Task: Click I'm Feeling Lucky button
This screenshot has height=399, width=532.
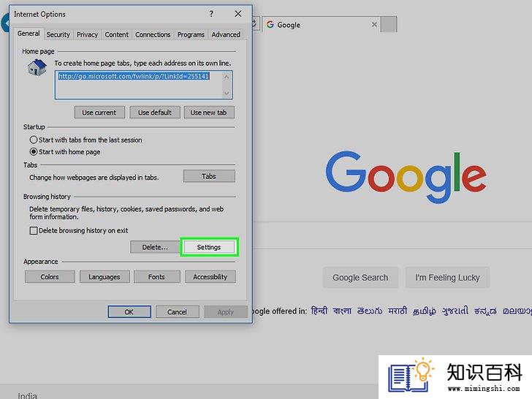Action: point(447,278)
